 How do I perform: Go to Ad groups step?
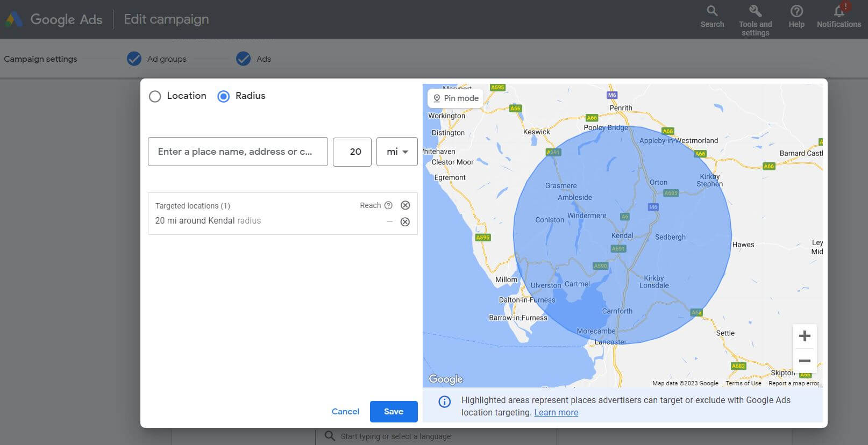(x=167, y=59)
